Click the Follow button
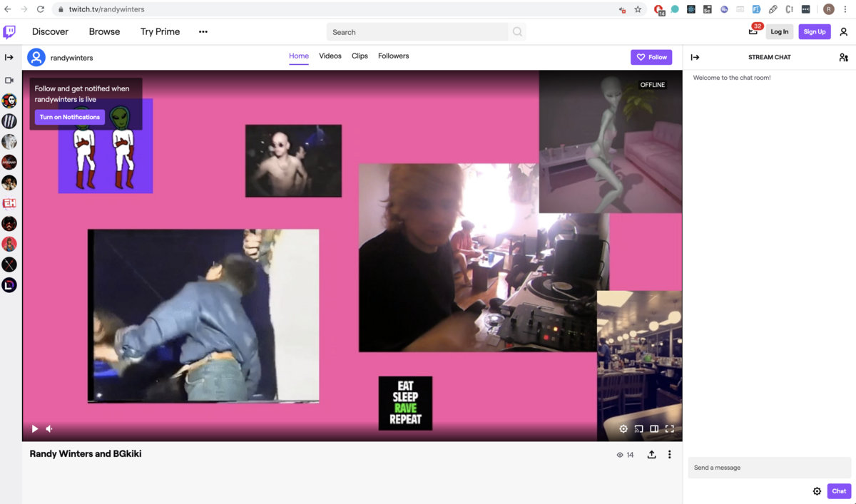The width and height of the screenshot is (856, 504). tap(651, 57)
